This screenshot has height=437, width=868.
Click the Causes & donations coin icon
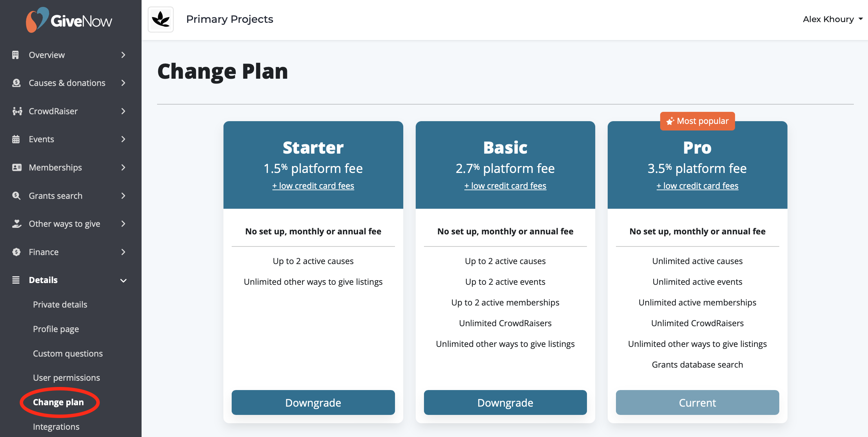point(16,83)
